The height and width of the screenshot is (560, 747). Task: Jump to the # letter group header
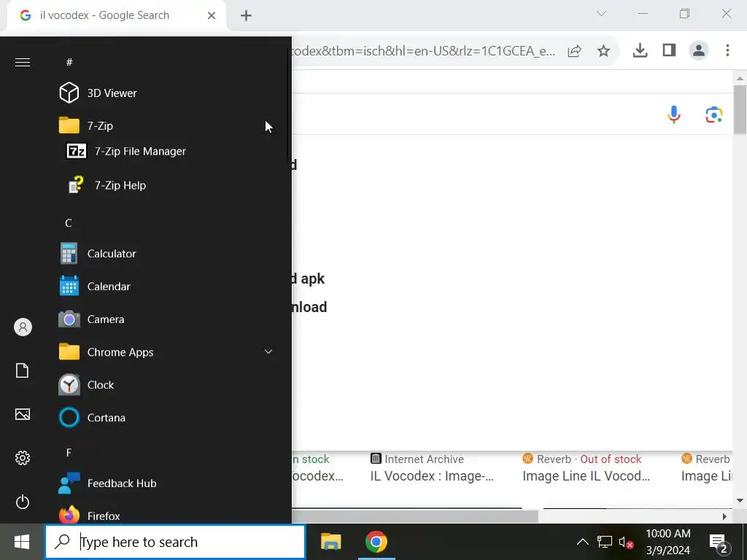coord(69,62)
